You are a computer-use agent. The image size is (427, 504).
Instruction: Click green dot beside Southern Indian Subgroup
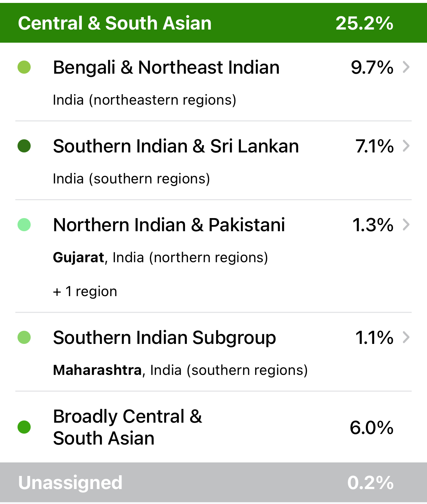click(24, 337)
